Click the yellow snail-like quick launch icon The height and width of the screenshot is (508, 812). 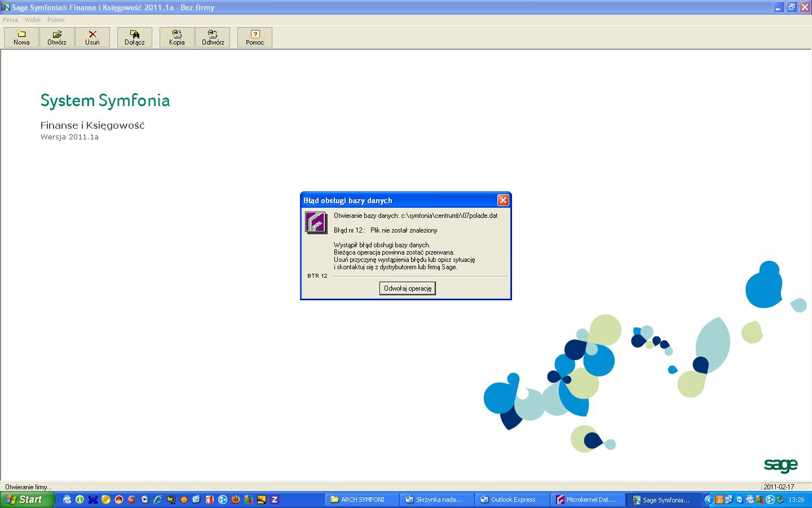coord(106,500)
